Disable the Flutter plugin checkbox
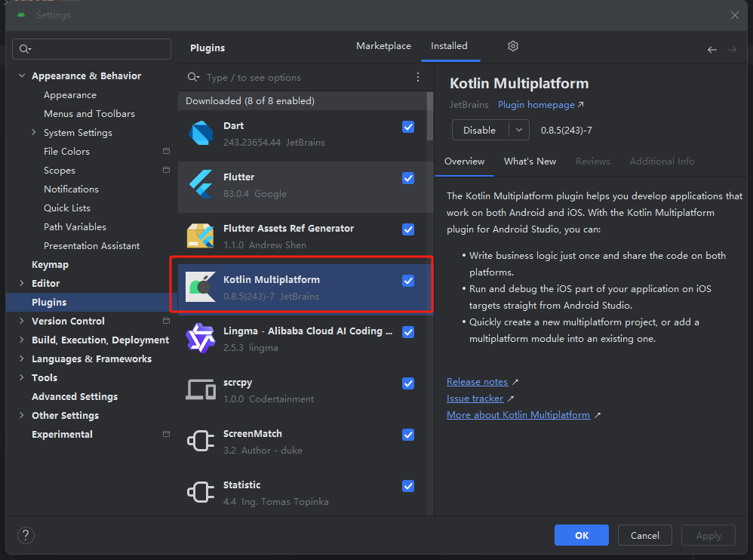753x560 pixels. pyautogui.click(x=408, y=178)
